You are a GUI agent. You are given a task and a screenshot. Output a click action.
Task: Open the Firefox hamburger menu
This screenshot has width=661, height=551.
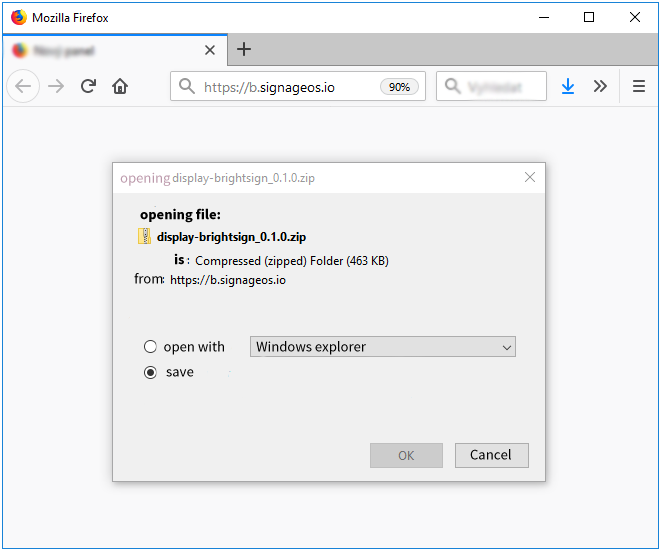click(639, 86)
